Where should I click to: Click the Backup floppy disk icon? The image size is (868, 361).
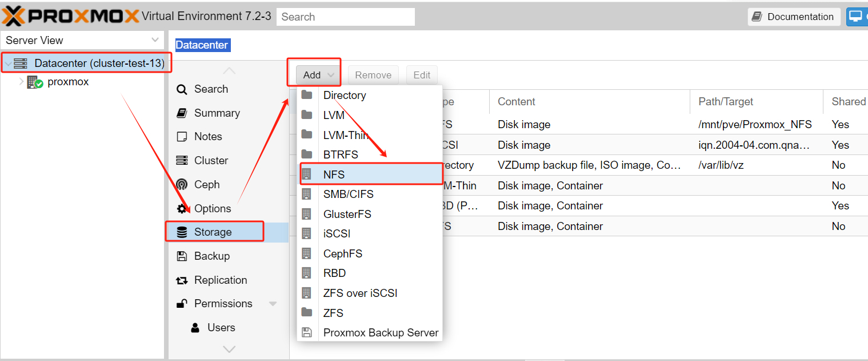(x=182, y=256)
